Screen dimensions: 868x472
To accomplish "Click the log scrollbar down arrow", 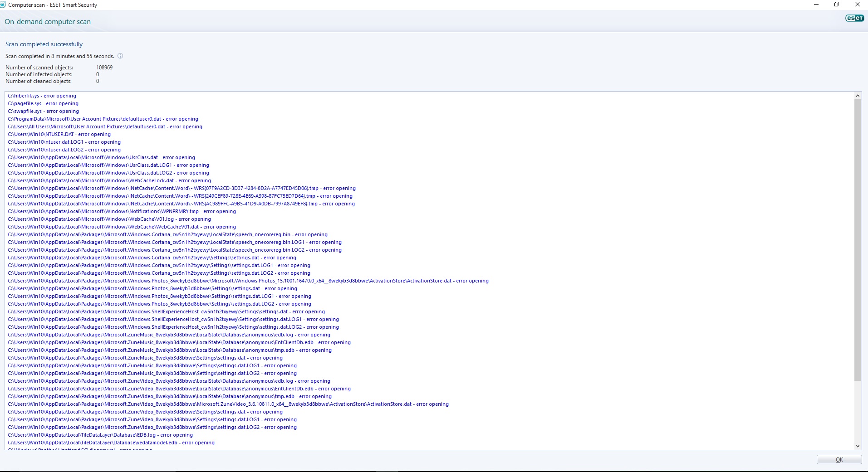I will (858, 446).
